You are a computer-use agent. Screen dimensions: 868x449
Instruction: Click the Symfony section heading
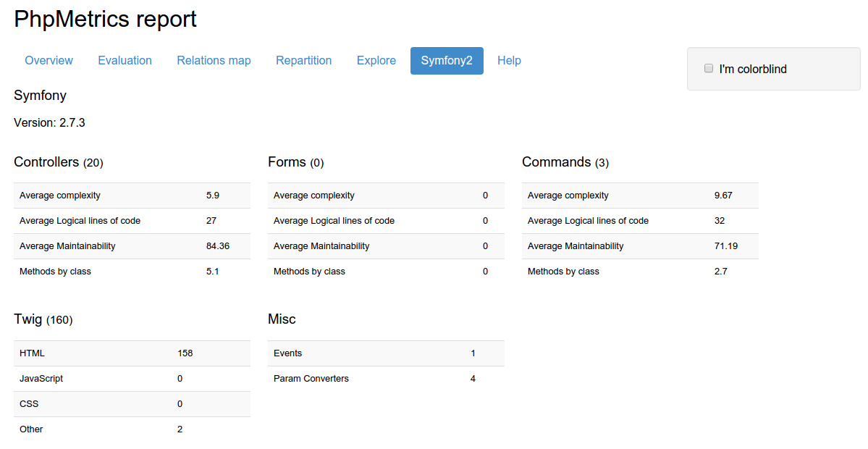pos(40,95)
